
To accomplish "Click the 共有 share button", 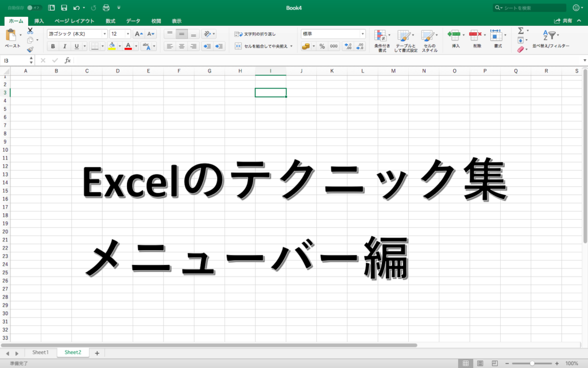I will tap(564, 21).
